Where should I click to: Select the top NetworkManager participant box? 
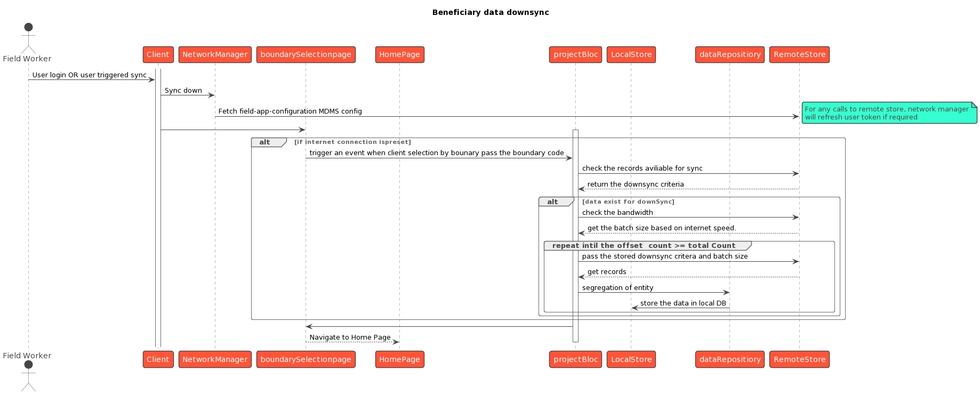tap(215, 54)
